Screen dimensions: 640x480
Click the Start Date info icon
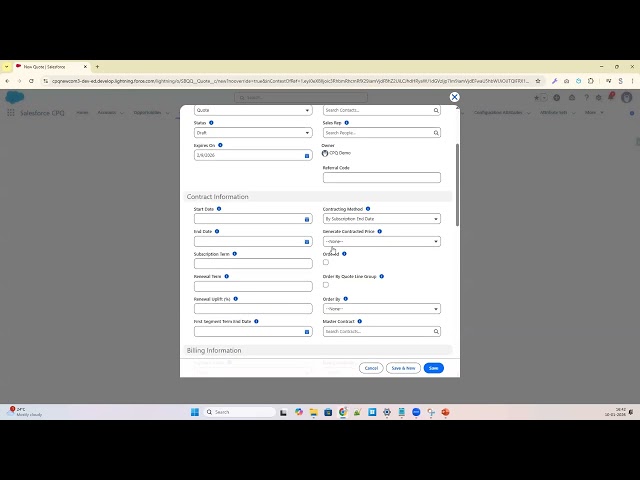pos(219,209)
